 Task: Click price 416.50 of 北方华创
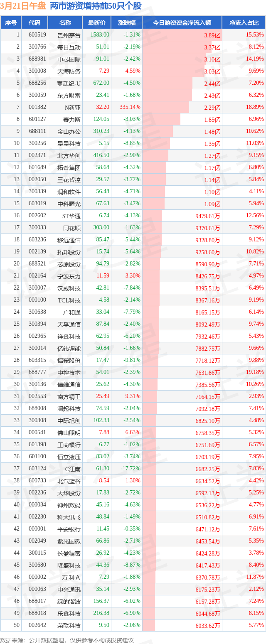click(x=101, y=155)
